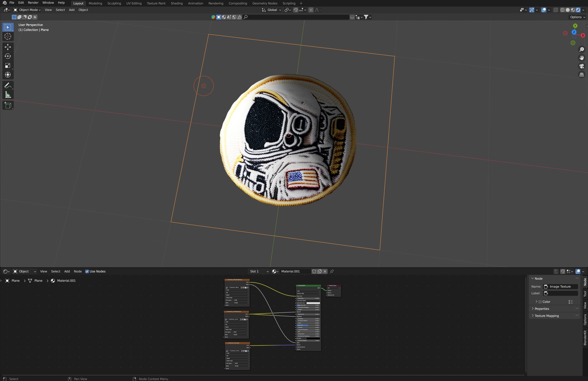Click the header search field

[296, 17]
